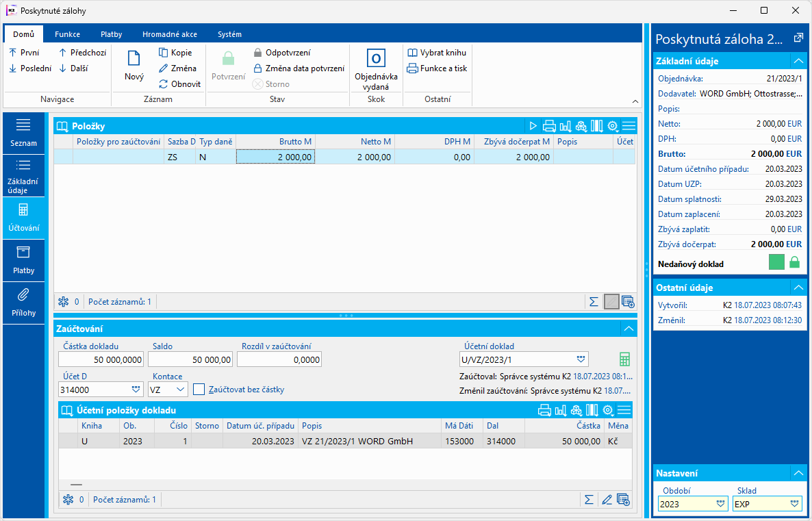The height and width of the screenshot is (521, 812).
Task: Open the Období 2023 dropdown
Action: tap(720, 505)
